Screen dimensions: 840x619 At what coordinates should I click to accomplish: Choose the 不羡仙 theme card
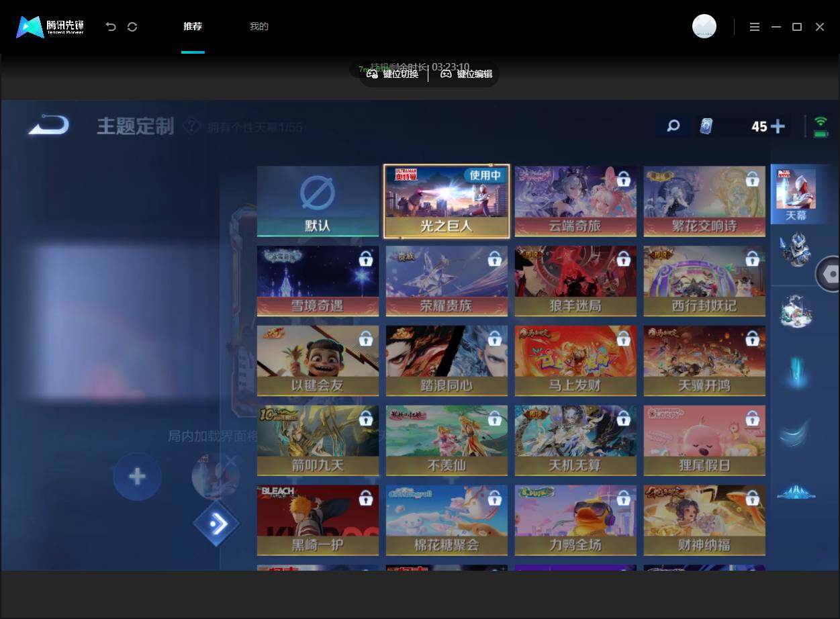(447, 440)
